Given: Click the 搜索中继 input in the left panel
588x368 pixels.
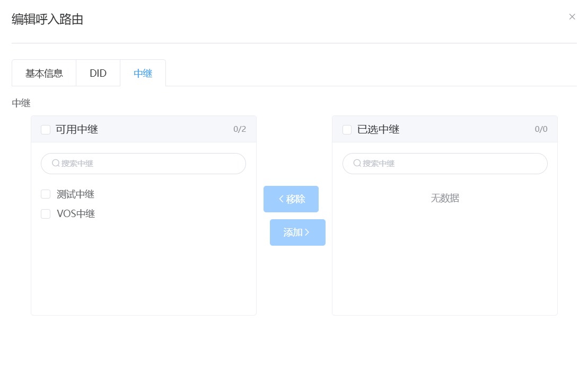Looking at the screenshot, I should [143, 164].
